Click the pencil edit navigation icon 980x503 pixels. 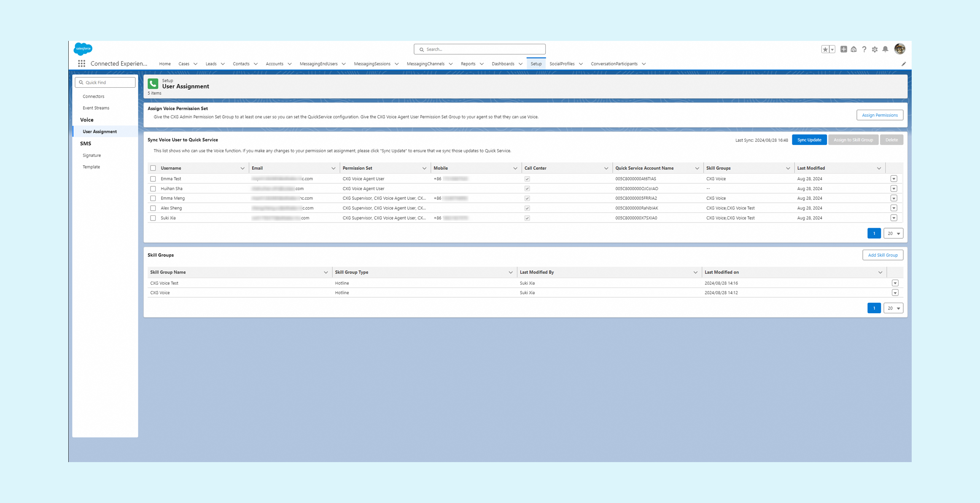tap(904, 64)
